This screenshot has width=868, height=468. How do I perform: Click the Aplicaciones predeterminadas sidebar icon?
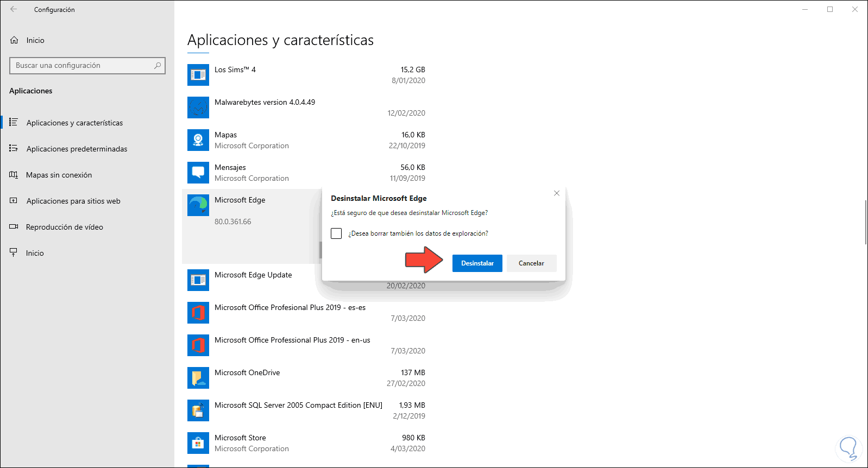(x=14, y=149)
